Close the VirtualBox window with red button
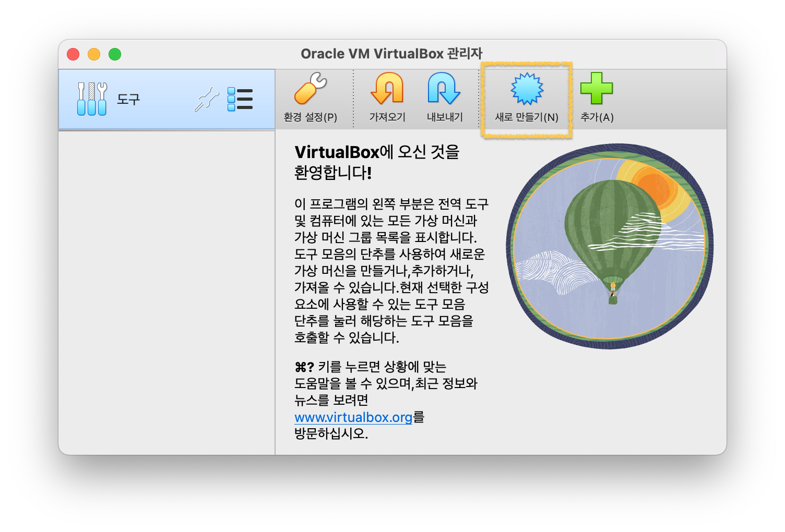This screenshot has height=532, width=785. (x=73, y=54)
